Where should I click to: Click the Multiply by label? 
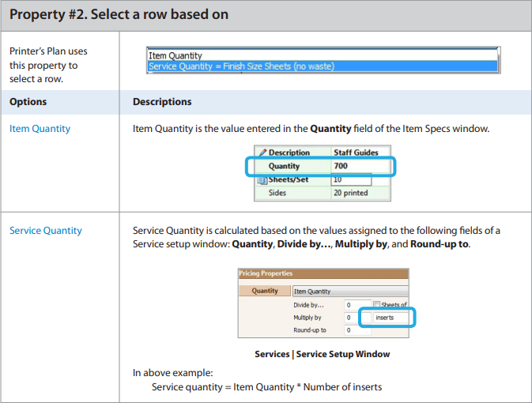pyautogui.click(x=307, y=318)
